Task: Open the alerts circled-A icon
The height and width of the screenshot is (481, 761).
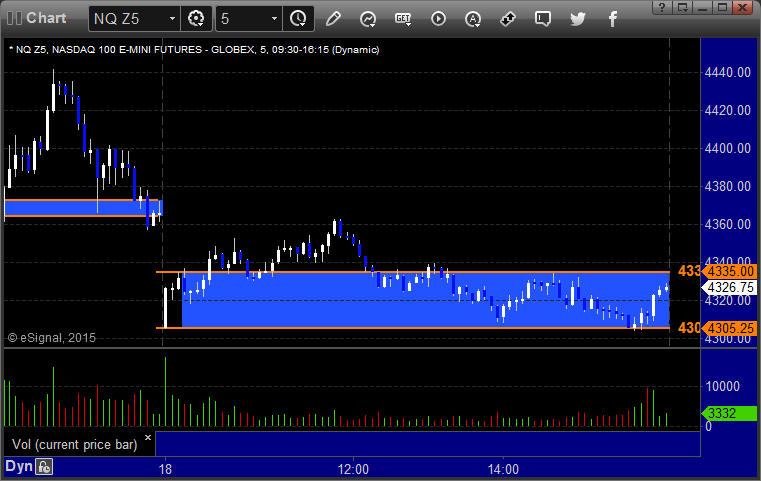Action: pos(473,19)
